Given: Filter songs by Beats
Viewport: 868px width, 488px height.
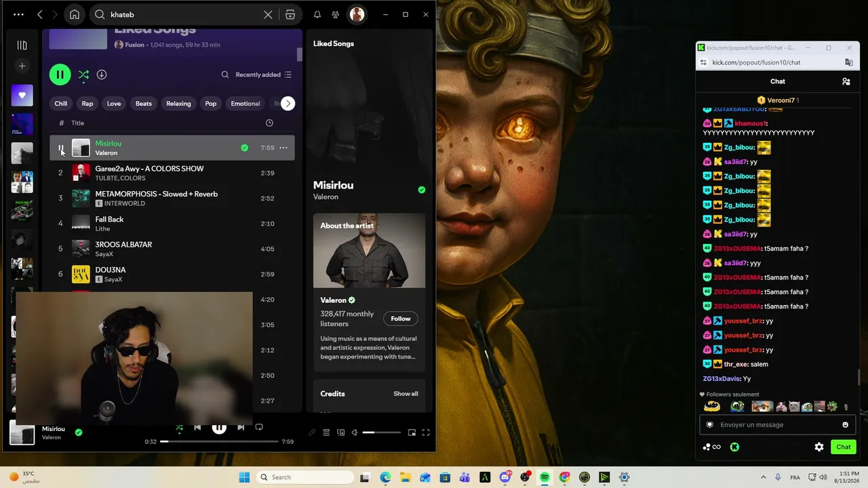Looking at the screenshot, I should tap(144, 104).
